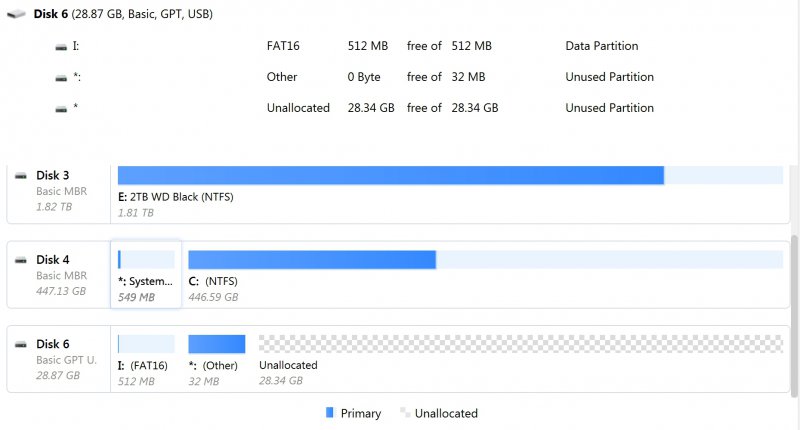Select the Unallocated 28.34 GB list row
Screen dimensions: 800x430
pyautogui.click(x=400, y=108)
